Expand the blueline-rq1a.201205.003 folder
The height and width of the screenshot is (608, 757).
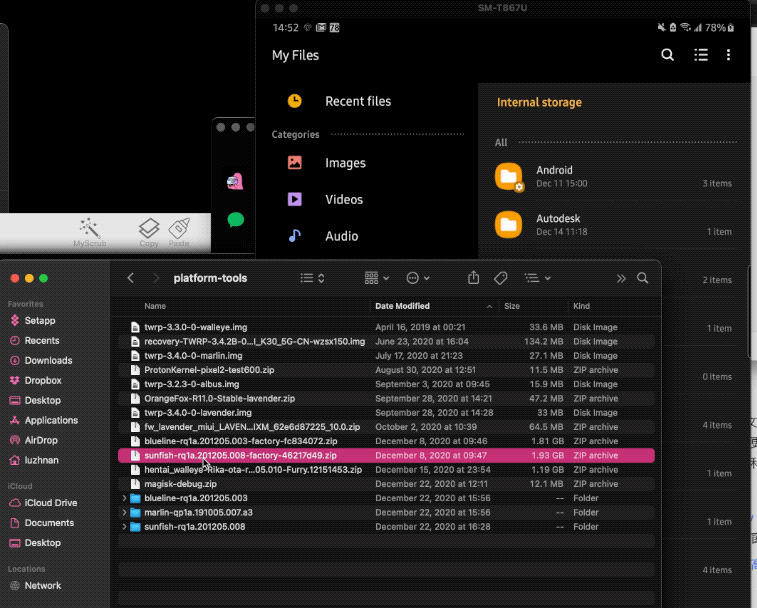(x=124, y=498)
